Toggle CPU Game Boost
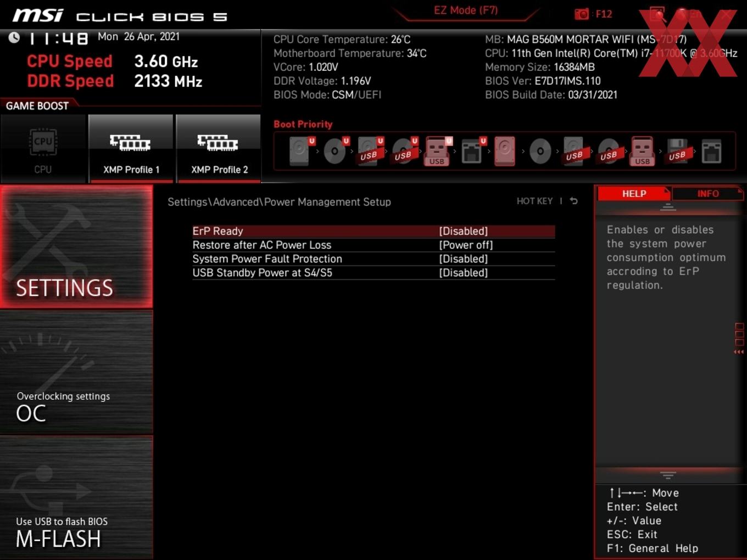747x560 pixels. [43, 149]
